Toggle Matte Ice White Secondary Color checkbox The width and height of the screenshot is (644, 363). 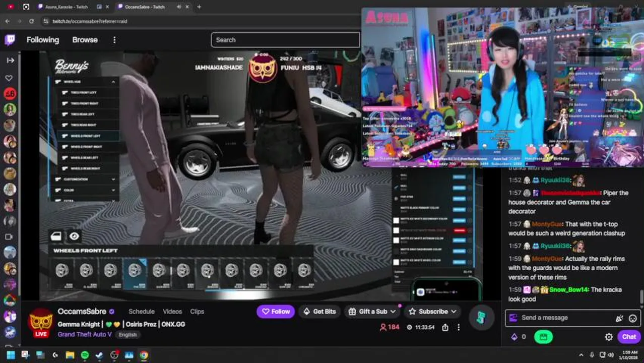(x=396, y=220)
